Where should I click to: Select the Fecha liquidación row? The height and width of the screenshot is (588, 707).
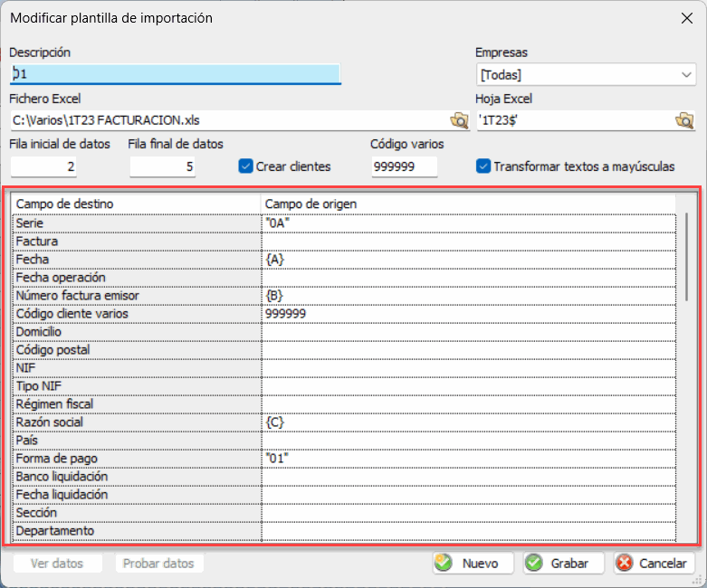coord(137,495)
